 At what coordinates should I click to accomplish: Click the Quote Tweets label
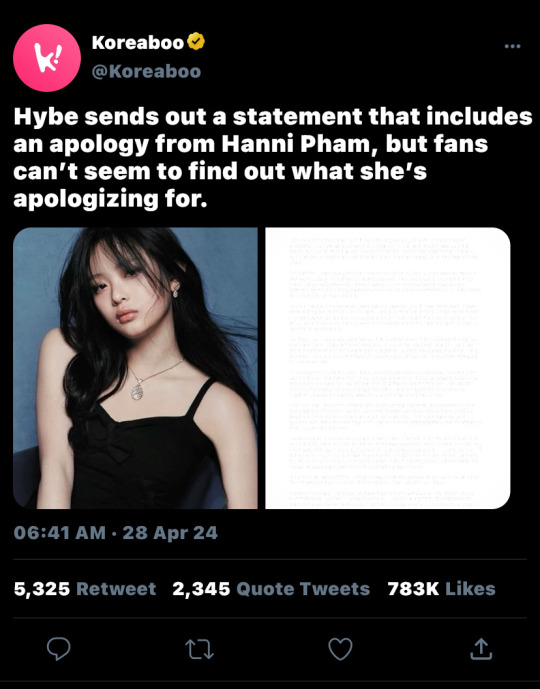coord(303,589)
